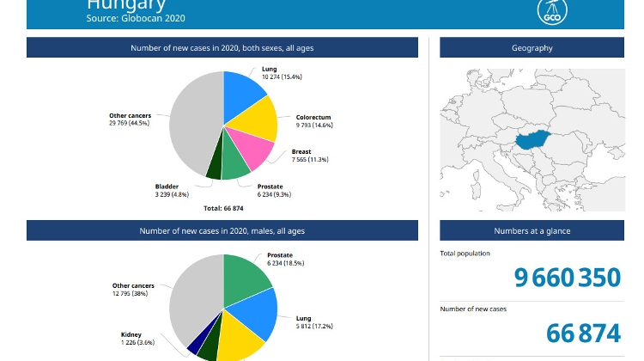The width and height of the screenshot is (644, 361).
Task: Click highlighted Hungary on the map
Action: (x=532, y=139)
